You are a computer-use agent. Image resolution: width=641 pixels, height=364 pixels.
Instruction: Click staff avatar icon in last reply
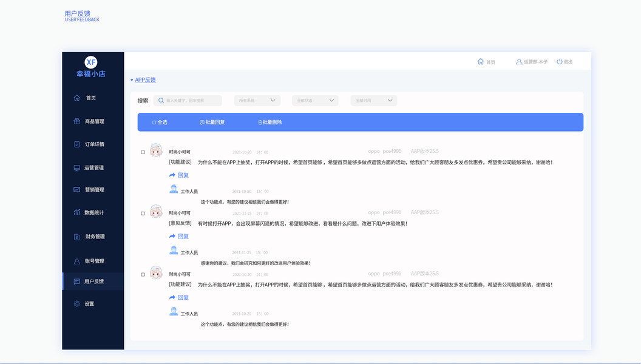174,312
